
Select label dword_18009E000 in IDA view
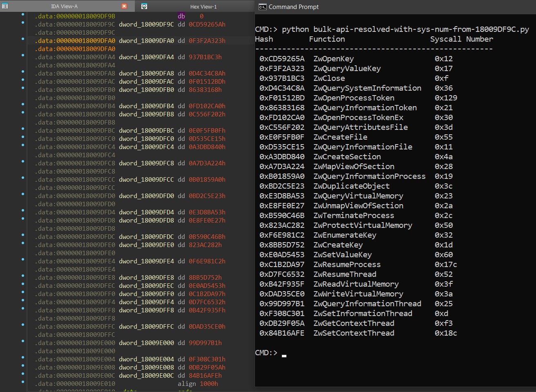point(146,343)
